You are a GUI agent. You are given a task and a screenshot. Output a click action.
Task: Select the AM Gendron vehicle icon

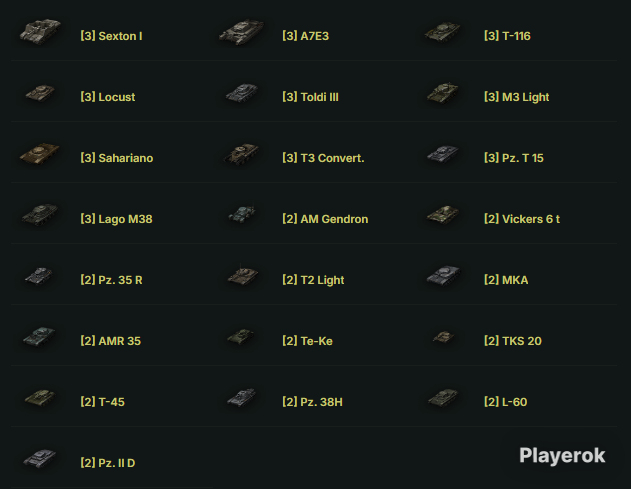point(242,215)
